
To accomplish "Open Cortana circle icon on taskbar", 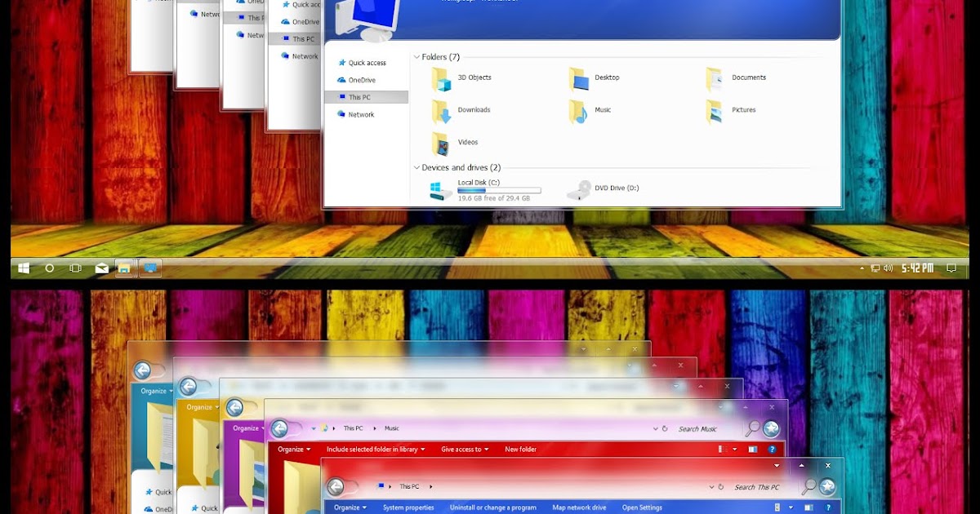I will pyautogui.click(x=50, y=268).
